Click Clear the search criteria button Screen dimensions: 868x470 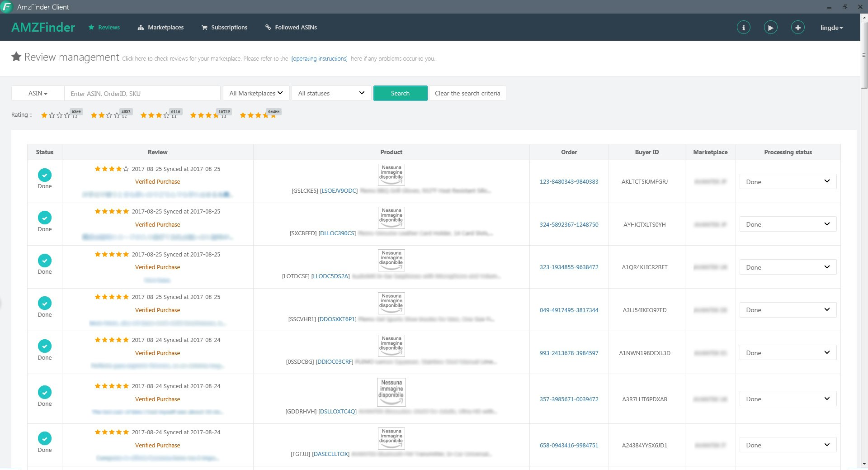(467, 93)
